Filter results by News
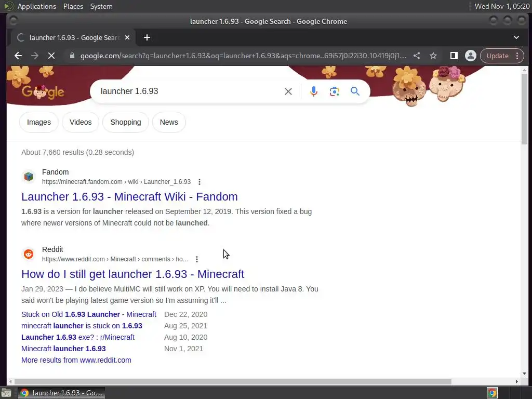This screenshot has height=399, width=532. (169, 122)
